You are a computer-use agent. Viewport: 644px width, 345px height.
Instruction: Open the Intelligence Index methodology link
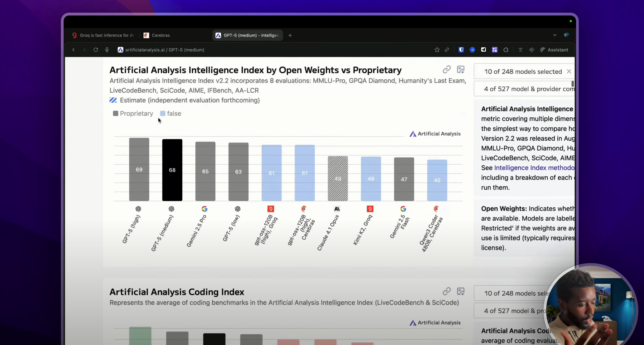tap(534, 168)
